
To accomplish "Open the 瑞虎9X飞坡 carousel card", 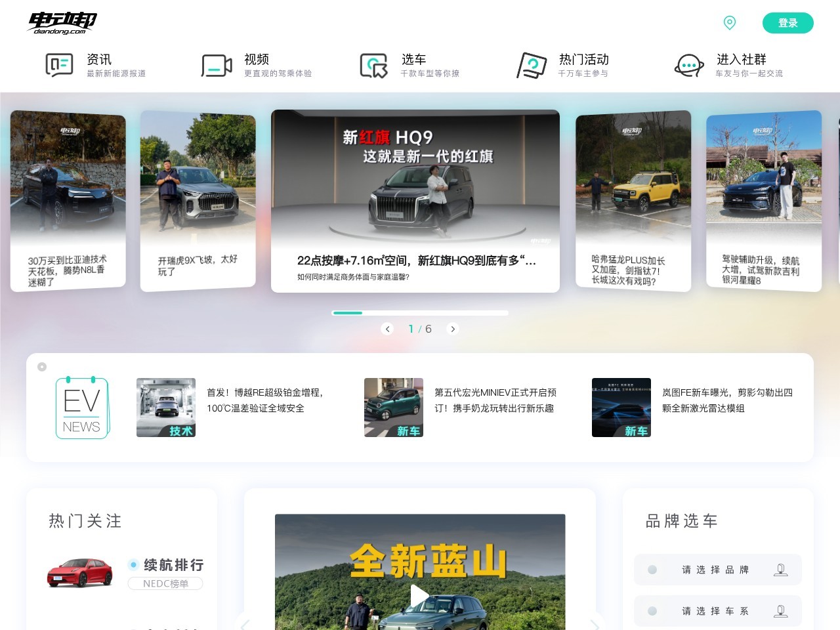I will coord(198,201).
